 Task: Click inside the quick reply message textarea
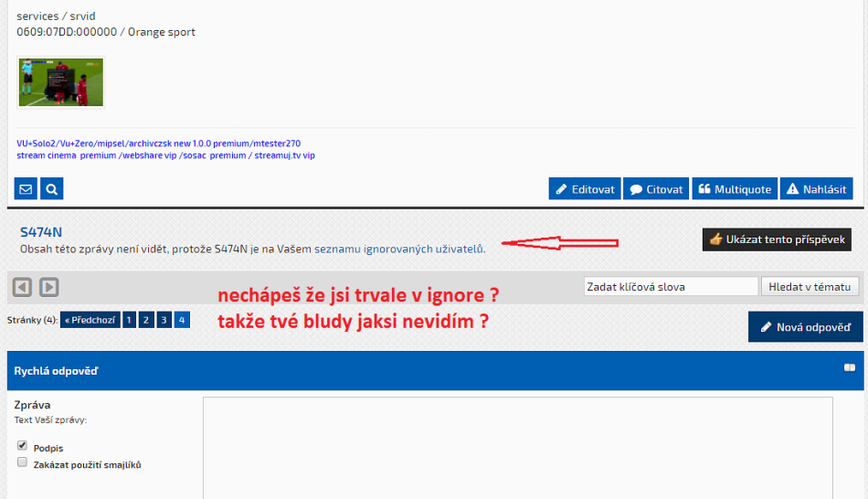click(517, 448)
